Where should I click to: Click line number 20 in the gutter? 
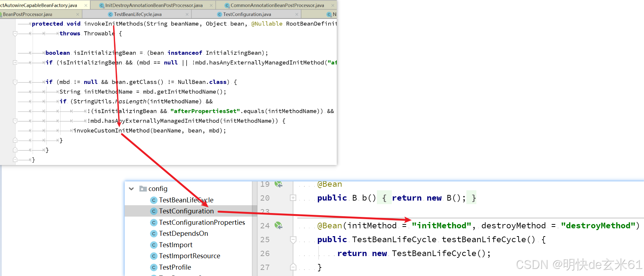265,198
